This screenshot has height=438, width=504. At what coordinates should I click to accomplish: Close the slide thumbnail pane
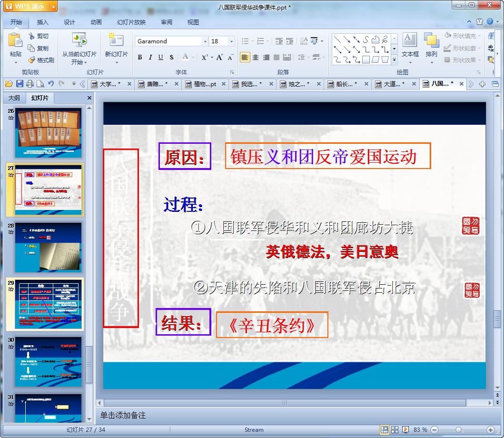click(x=89, y=98)
